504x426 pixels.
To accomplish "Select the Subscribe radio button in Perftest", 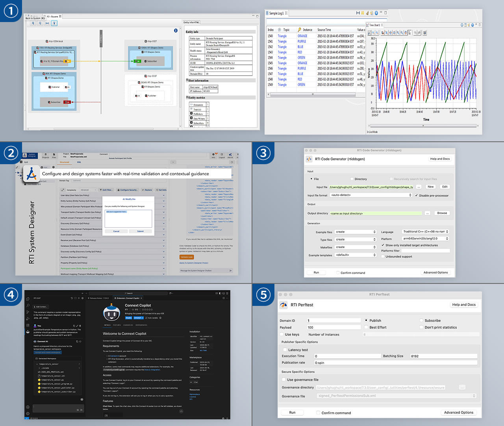I will pos(421,320).
